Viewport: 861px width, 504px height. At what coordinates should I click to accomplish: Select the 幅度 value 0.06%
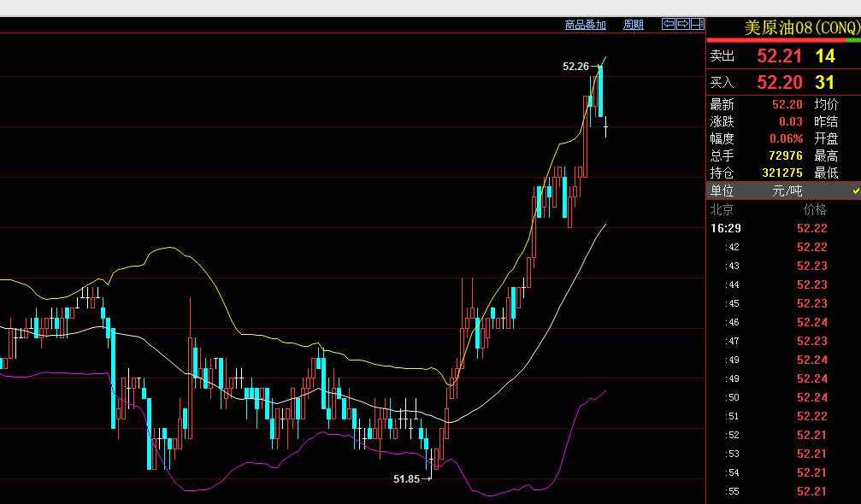click(x=786, y=138)
